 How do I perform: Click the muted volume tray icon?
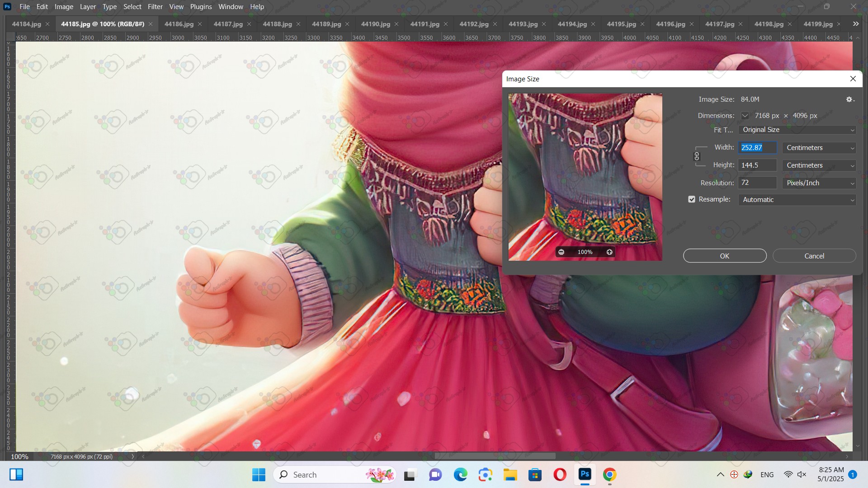[802, 474]
